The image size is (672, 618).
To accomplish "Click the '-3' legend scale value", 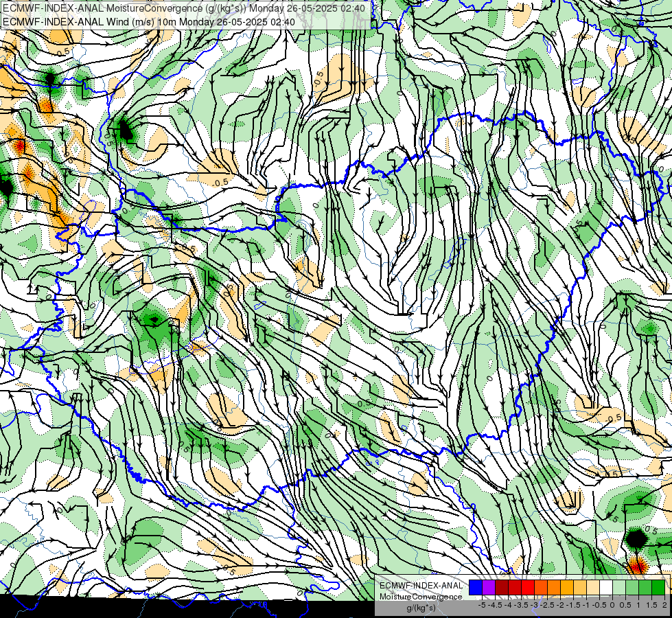I will [x=535, y=605].
